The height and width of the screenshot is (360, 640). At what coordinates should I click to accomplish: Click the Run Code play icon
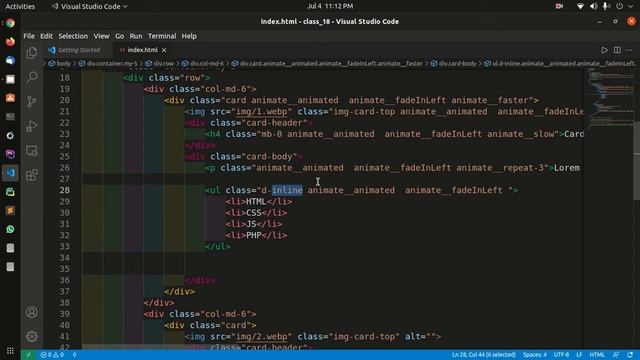(604, 50)
